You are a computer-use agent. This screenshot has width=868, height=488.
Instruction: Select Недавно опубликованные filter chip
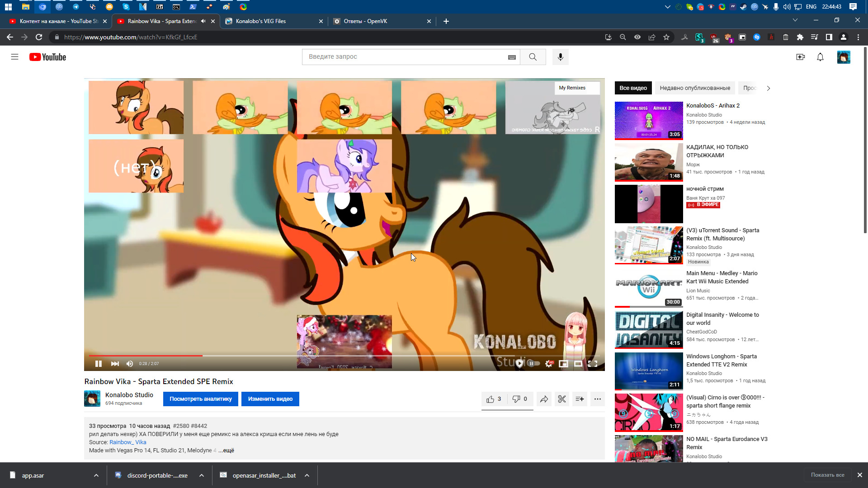[x=694, y=88]
